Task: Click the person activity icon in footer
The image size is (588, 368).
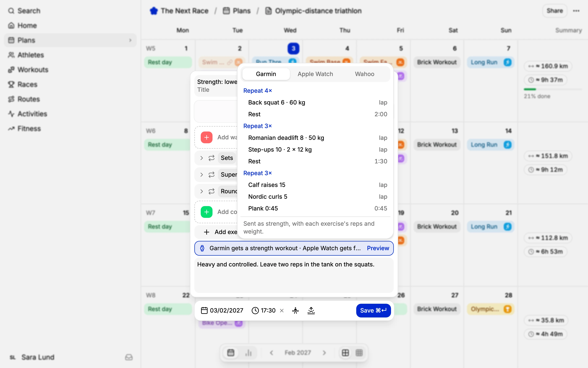Action: click(295, 311)
